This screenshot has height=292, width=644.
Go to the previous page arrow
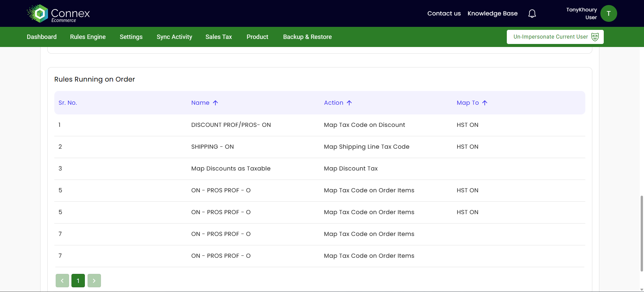coord(62,281)
